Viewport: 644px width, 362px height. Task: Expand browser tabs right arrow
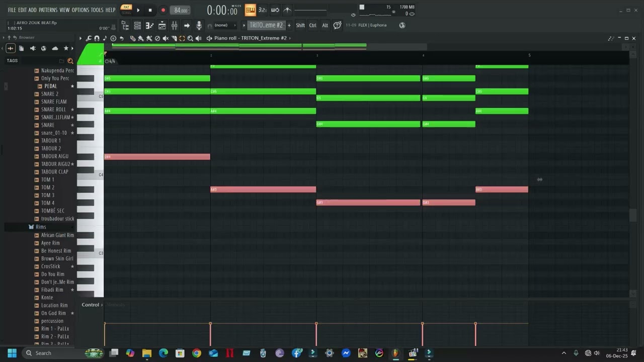point(72,48)
